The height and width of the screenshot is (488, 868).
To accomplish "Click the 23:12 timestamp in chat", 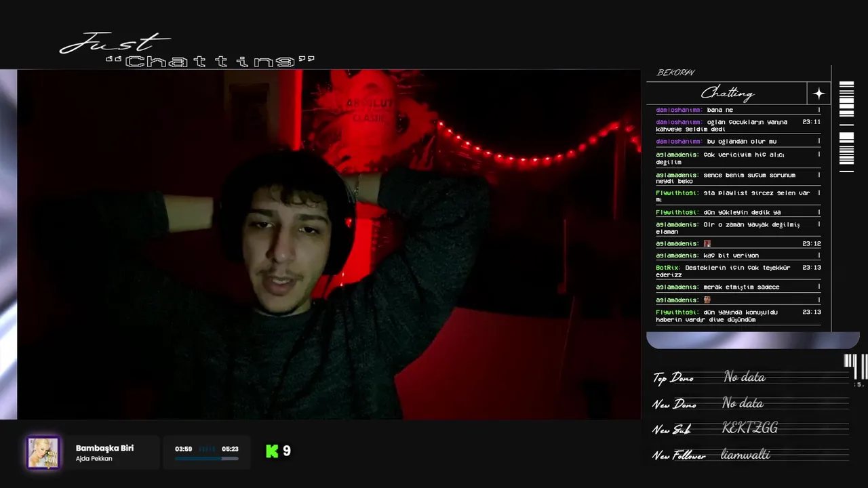I will (x=812, y=243).
